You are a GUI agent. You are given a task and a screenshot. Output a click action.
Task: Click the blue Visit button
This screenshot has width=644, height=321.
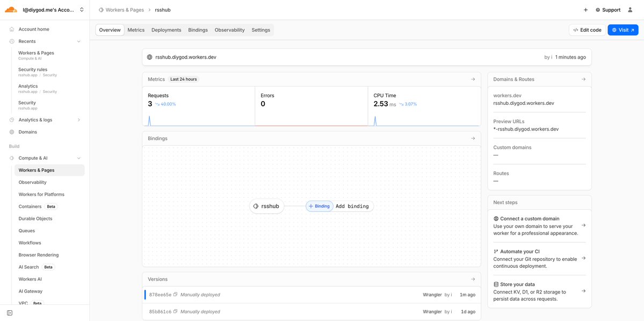[x=623, y=30]
